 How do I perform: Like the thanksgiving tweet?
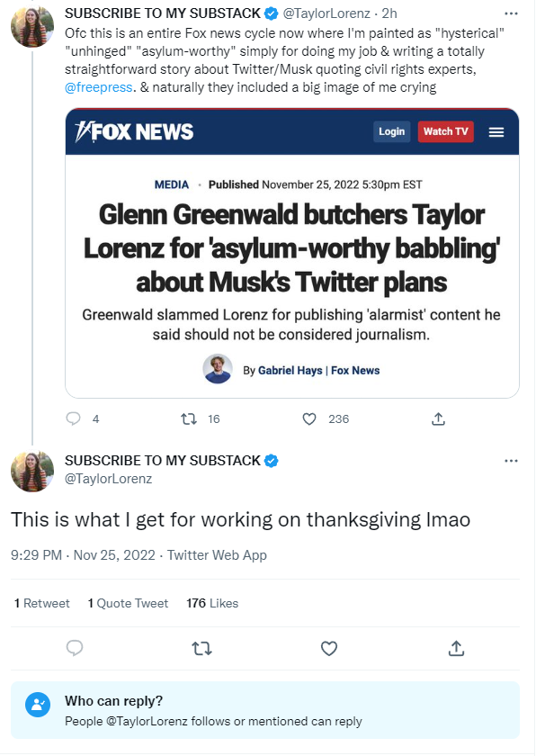pyautogui.click(x=329, y=649)
